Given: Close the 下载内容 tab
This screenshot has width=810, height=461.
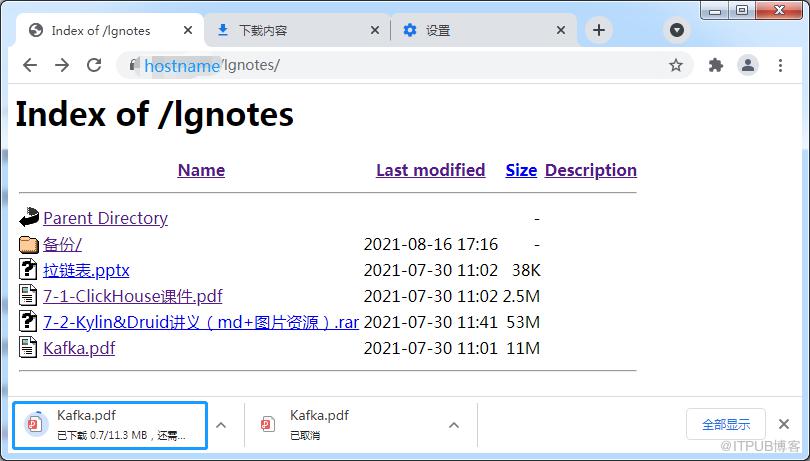Looking at the screenshot, I should coord(375,30).
